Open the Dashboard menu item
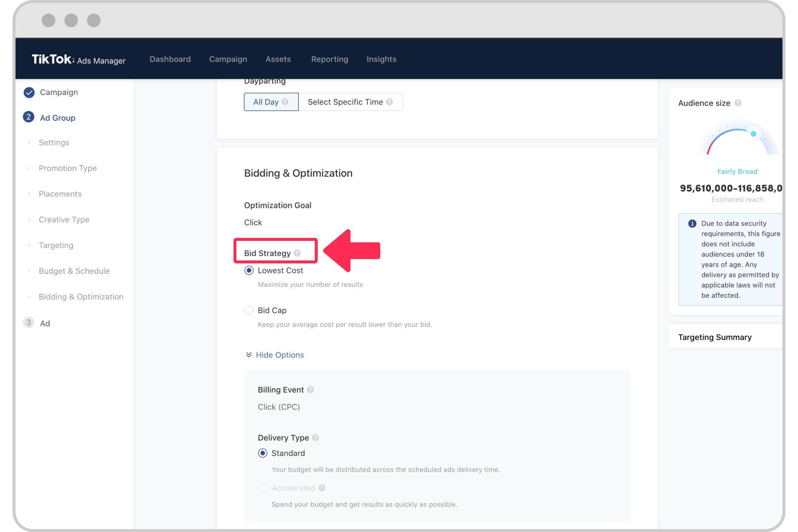Image resolution: width=798 pixels, height=532 pixels. [x=170, y=59]
